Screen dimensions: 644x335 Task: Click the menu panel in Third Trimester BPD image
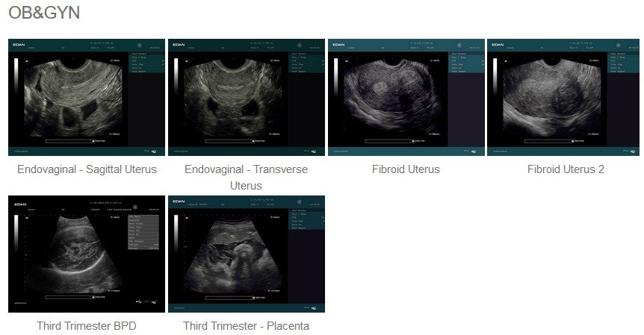point(143,232)
